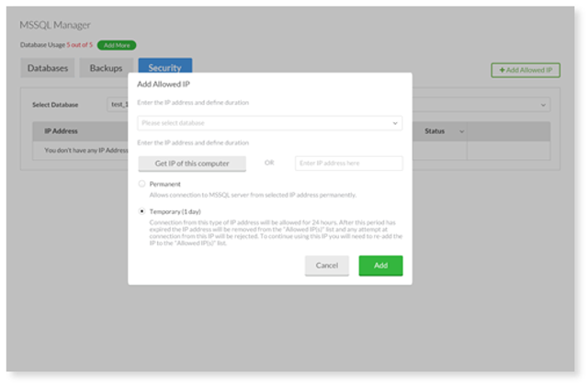588x385 pixels.
Task: Open the Status column sort chevron
Action: click(x=461, y=131)
